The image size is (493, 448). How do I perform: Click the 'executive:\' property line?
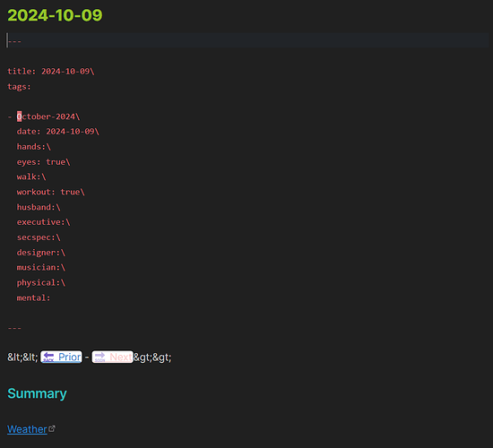click(x=43, y=222)
